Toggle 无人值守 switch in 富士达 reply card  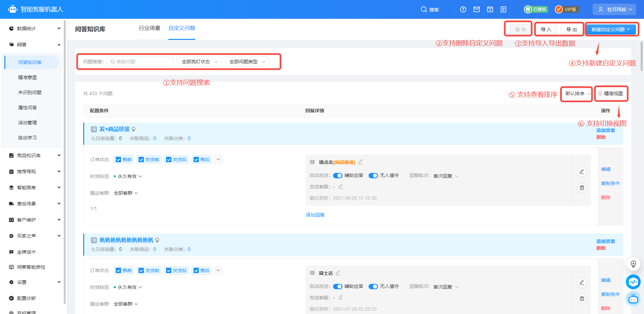373,287
